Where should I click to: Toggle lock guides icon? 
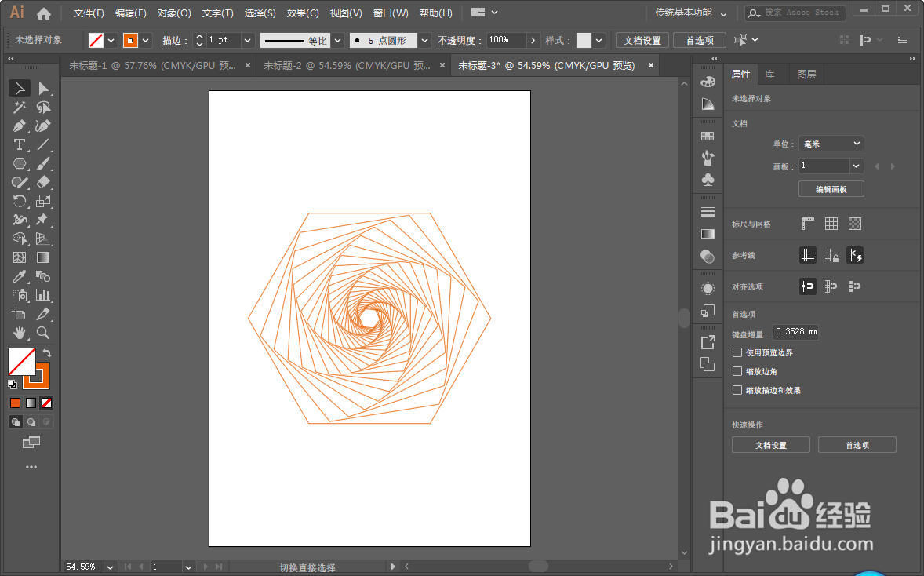(831, 255)
